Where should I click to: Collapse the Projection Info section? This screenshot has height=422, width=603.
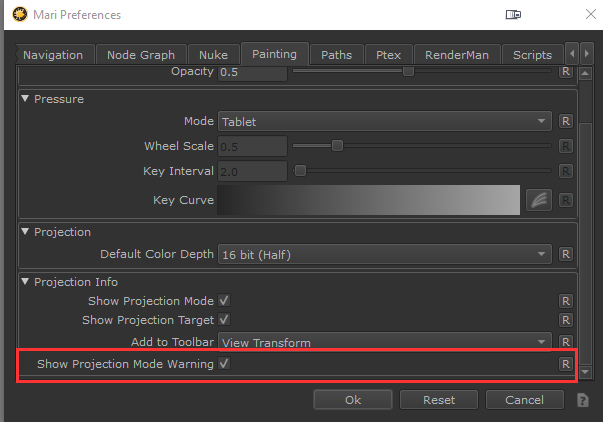click(x=26, y=282)
